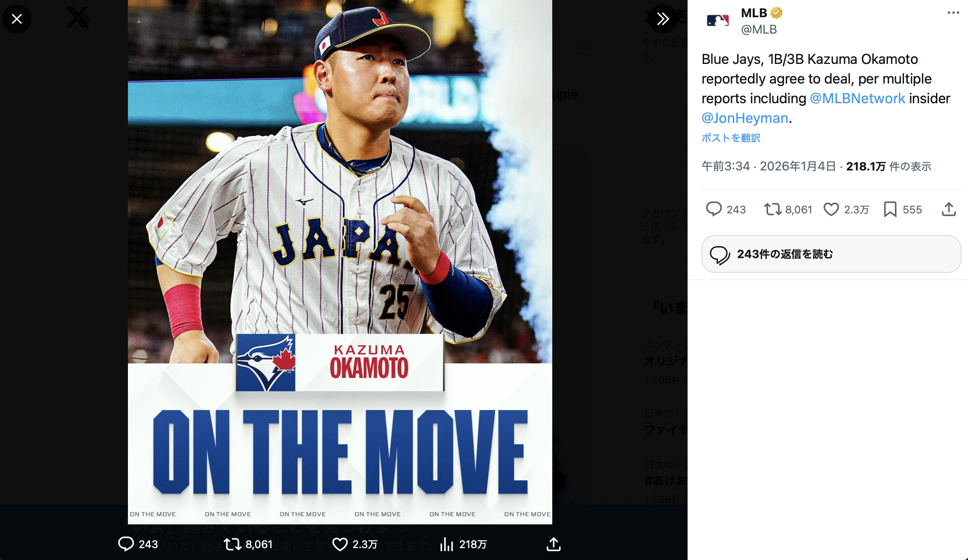Image resolution: width=968 pixels, height=560 pixels.
Task: Repost from the side panel's 8,061 icon
Action: coord(772,209)
